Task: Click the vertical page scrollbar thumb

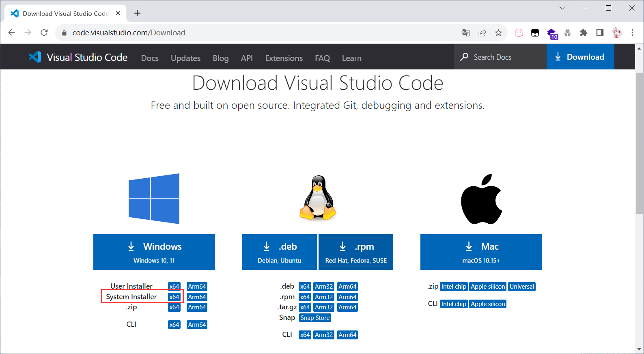Action: tap(639, 143)
